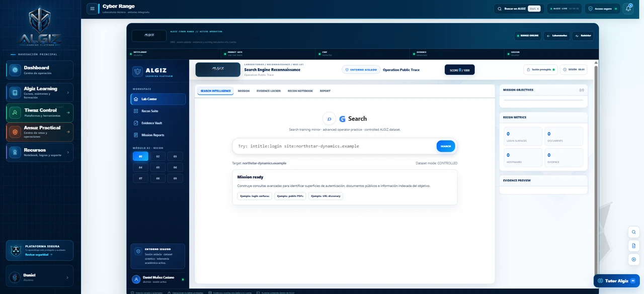Expand the Daniel user profile chevron

click(68, 277)
